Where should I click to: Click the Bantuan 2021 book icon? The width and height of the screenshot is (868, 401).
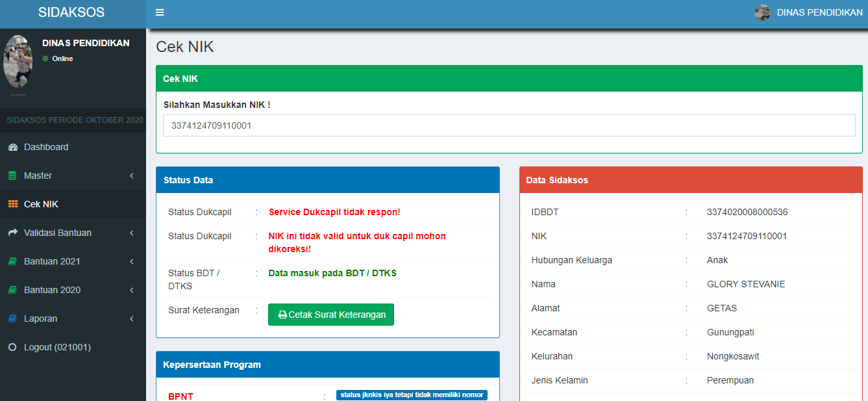point(13,261)
